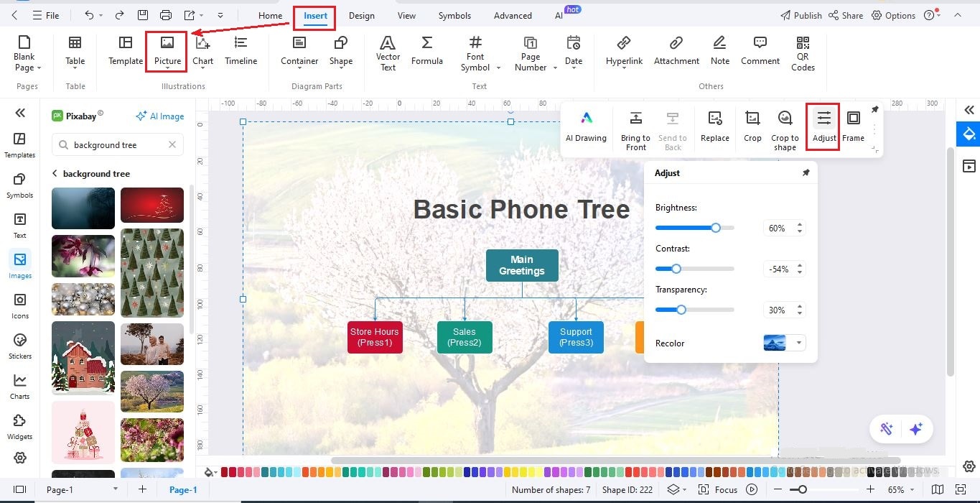Open the Template tool
This screenshot has height=503, width=980.
pyautogui.click(x=126, y=52)
